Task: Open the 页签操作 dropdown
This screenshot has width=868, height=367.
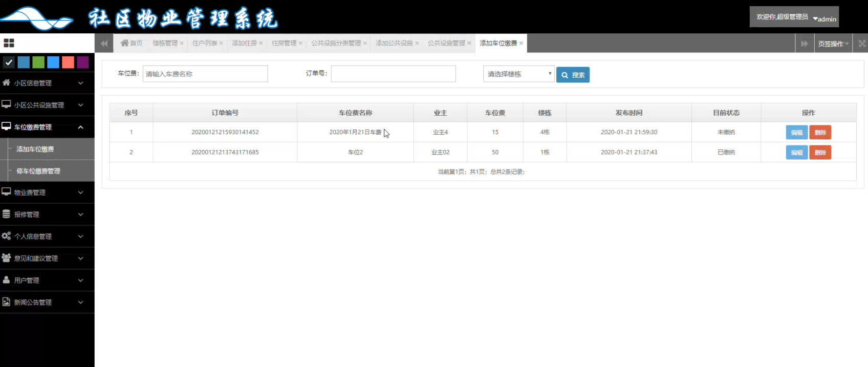Action: tap(833, 44)
